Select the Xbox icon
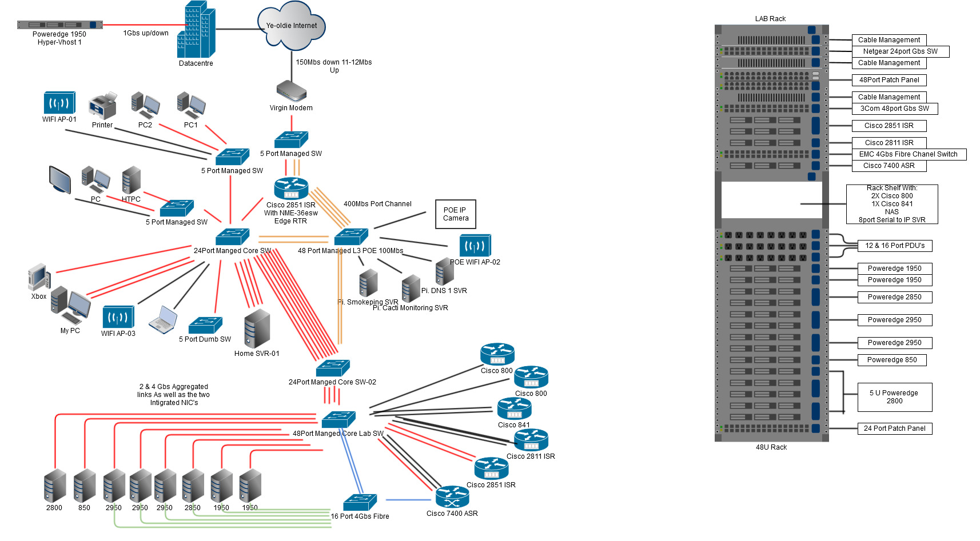 39,277
